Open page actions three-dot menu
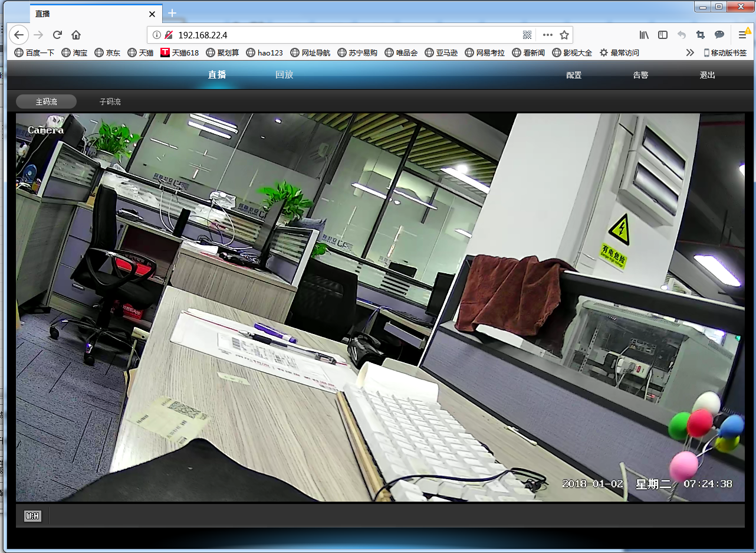756x553 pixels. (x=547, y=35)
